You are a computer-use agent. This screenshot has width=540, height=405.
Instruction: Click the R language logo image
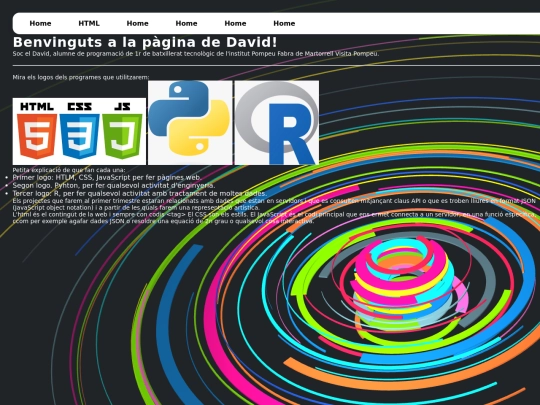(277, 123)
